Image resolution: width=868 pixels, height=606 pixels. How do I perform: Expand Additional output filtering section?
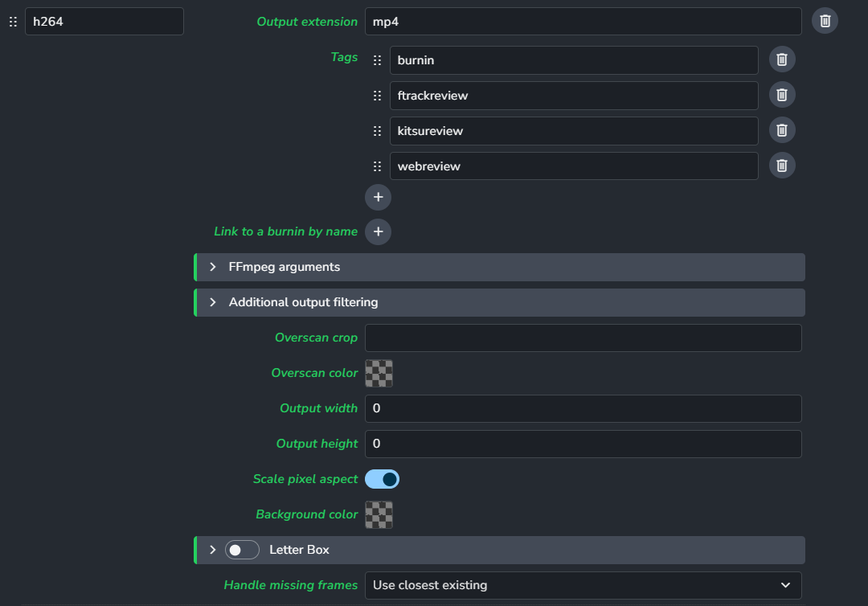tap(213, 302)
